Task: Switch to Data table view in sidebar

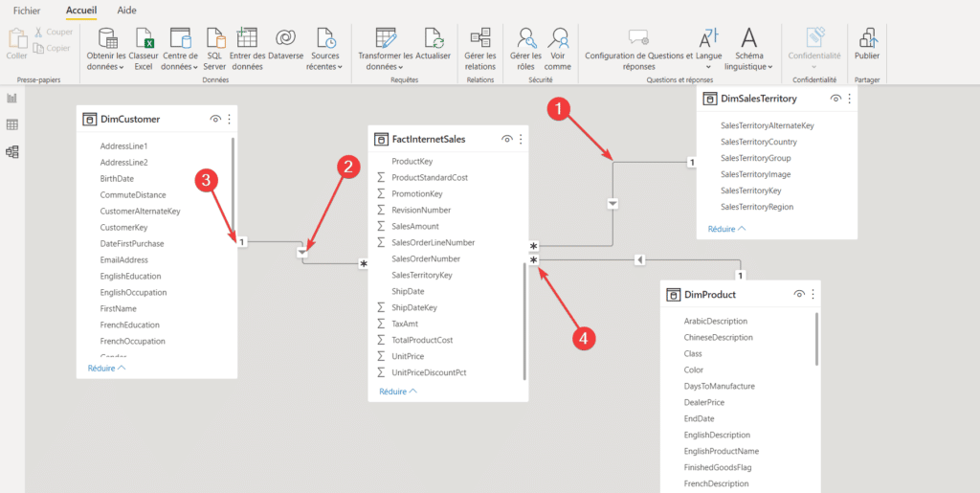Action: [x=11, y=125]
